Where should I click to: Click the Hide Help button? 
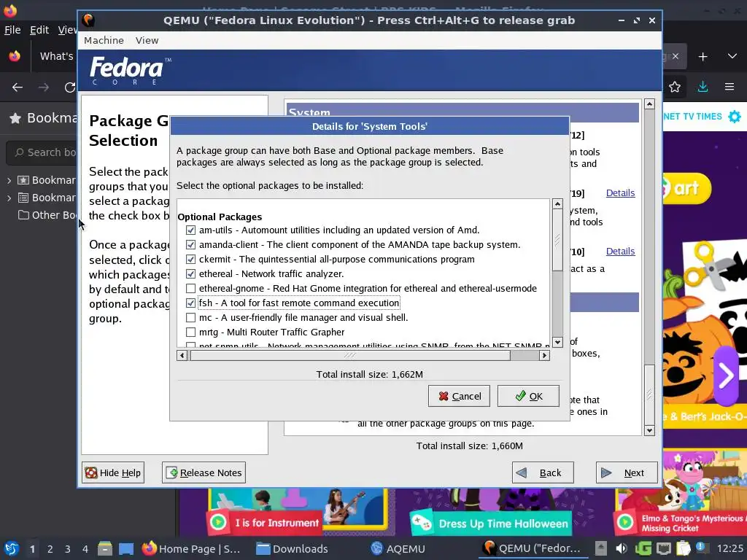tap(113, 472)
